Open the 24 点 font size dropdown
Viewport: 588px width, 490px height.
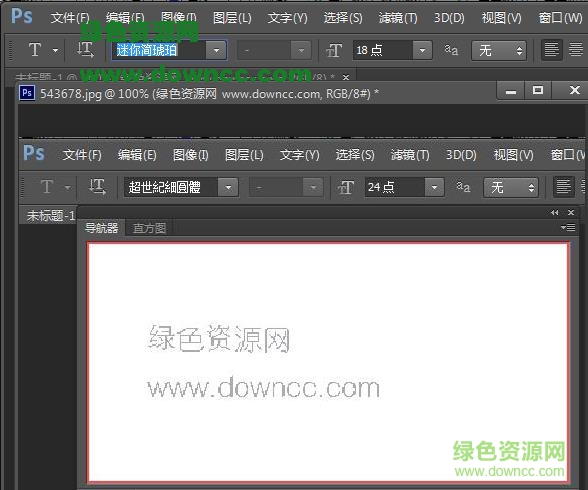[x=434, y=187]
